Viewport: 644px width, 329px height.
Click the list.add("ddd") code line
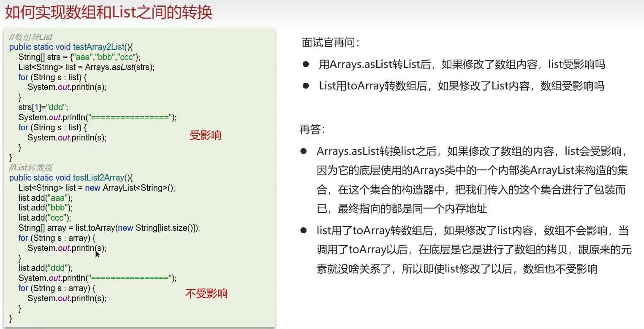(x=46, y=268)
